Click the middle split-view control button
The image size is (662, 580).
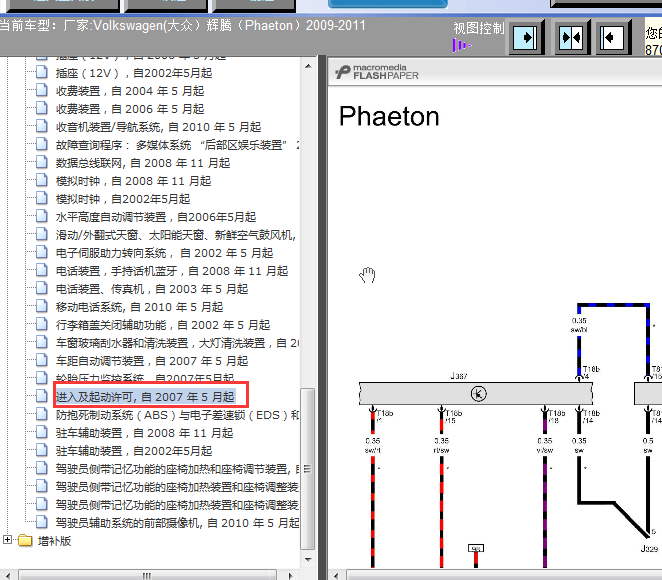click(x=571, y=38)
